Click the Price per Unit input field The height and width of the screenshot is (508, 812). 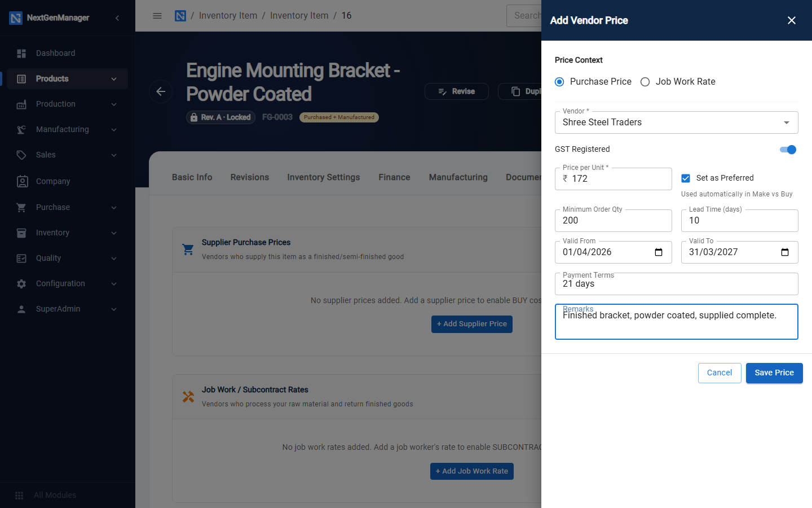point(614,179)
